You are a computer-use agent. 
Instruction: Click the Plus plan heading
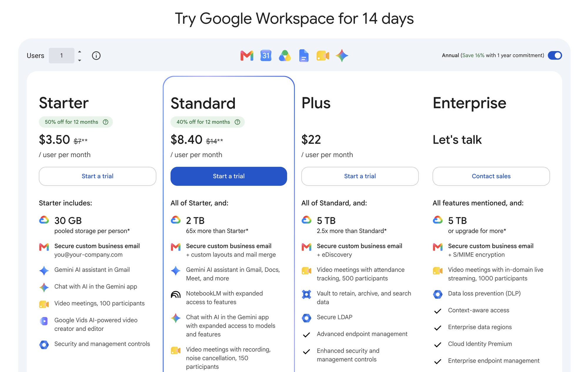pyautogui.click(x=316, y=103)
